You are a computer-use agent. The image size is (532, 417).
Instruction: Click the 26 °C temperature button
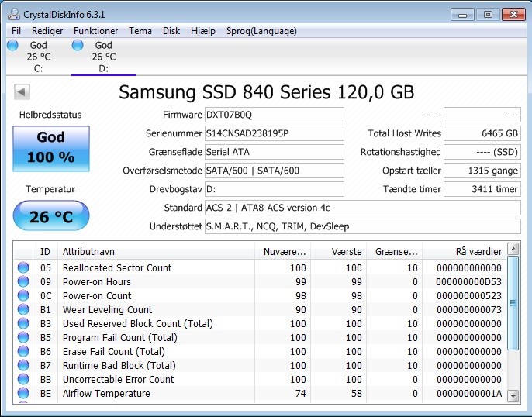pos(51,216)
